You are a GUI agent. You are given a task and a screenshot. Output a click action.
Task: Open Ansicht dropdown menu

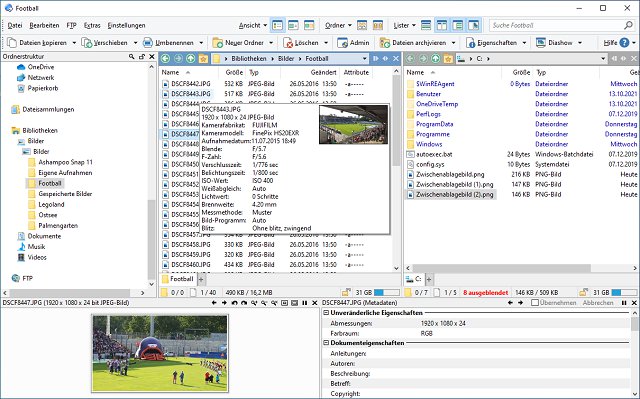tap(253, 25)
